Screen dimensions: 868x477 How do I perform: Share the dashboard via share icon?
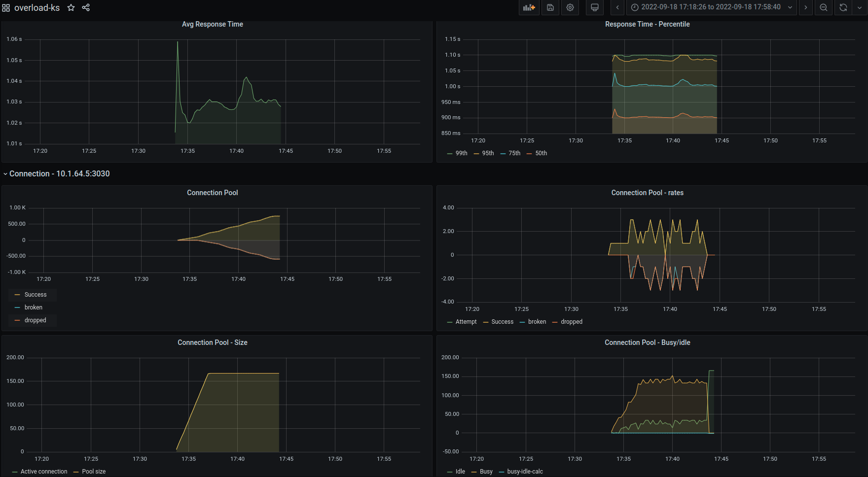[86, 7]
